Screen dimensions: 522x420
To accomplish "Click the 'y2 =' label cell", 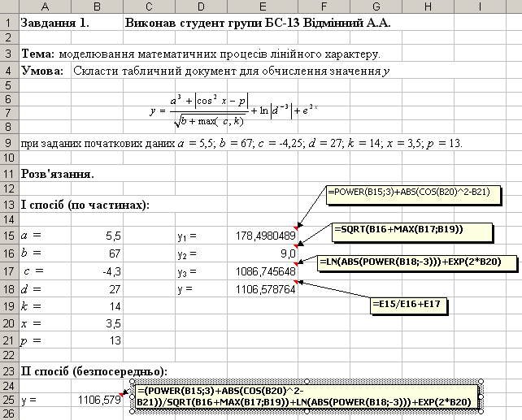I will pyautogui.click(x=201, y=253).
